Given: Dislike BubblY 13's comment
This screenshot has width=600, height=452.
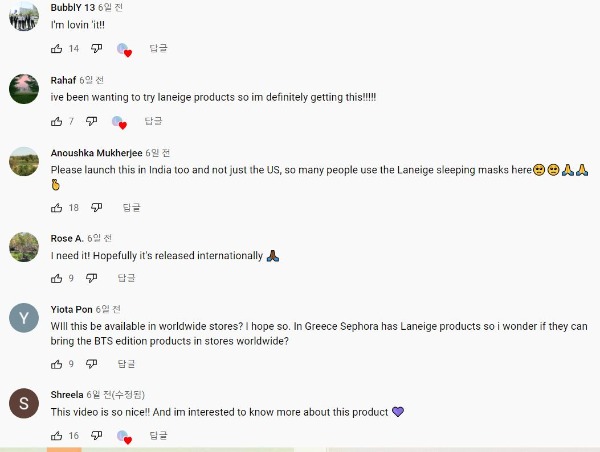Looking at the screenshot, I should point(97,48).
